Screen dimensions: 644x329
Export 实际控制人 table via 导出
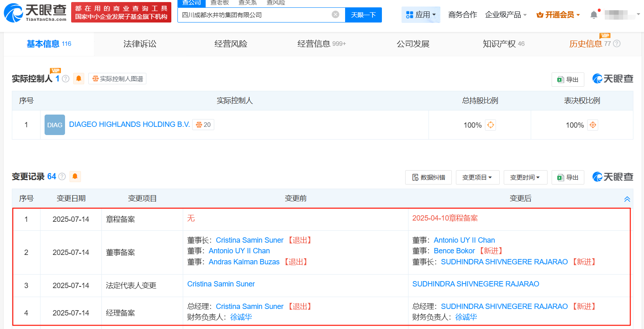click(568, 79)
